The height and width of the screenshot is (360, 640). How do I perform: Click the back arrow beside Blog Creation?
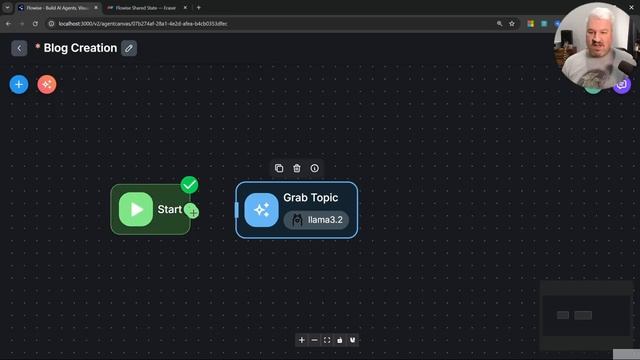click(19, 48)
